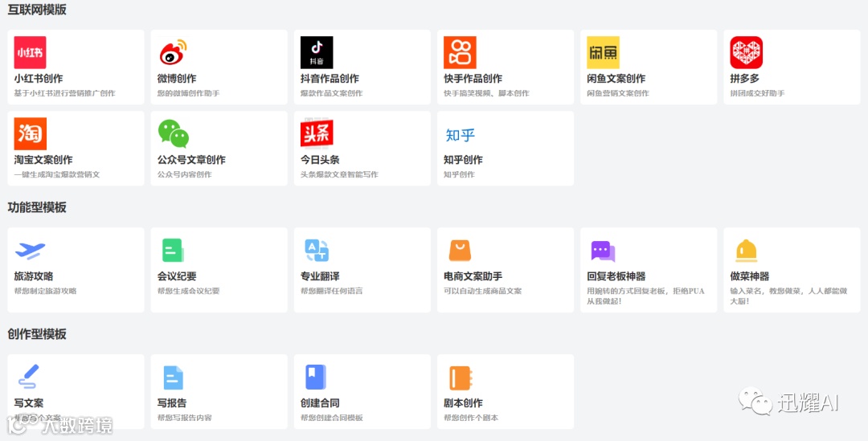This screenshot has width=868, height=441.
Task: Click the 创作型模板 section heading
Action: (x=37, y=334)
